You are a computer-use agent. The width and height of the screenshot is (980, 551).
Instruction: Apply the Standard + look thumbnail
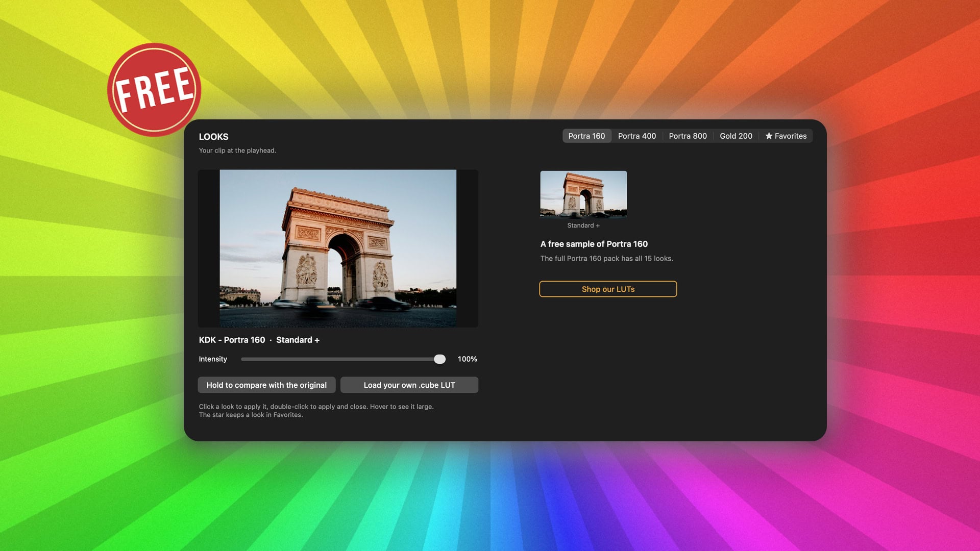(583, 194)
